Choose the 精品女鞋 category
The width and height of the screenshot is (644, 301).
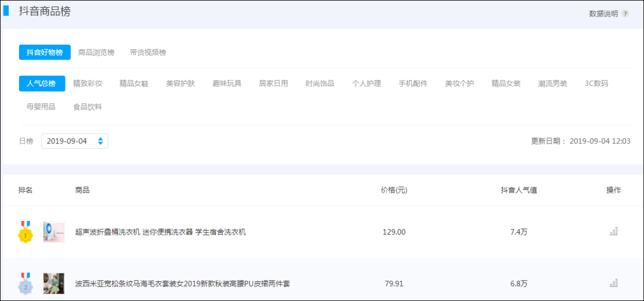pyautogui.click(x=134, y=84)
